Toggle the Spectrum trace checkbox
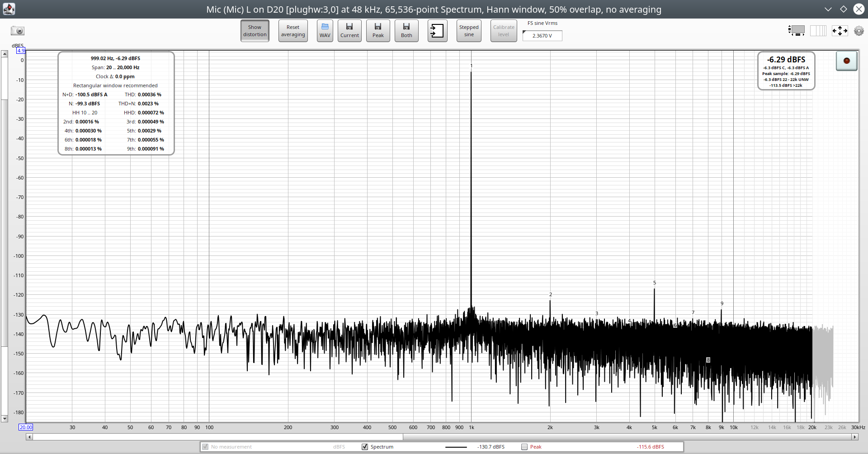This screenshot has width=868, height=454. (365, 447)
